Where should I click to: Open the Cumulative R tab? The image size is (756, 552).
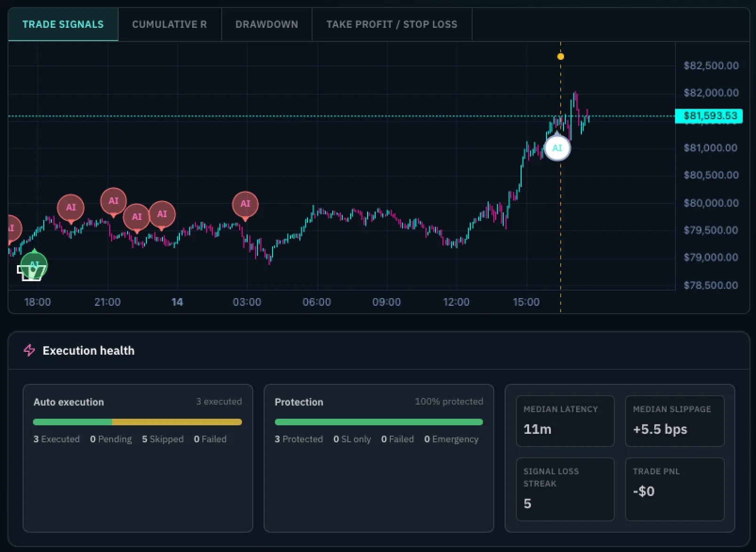(x=169, y=24)
